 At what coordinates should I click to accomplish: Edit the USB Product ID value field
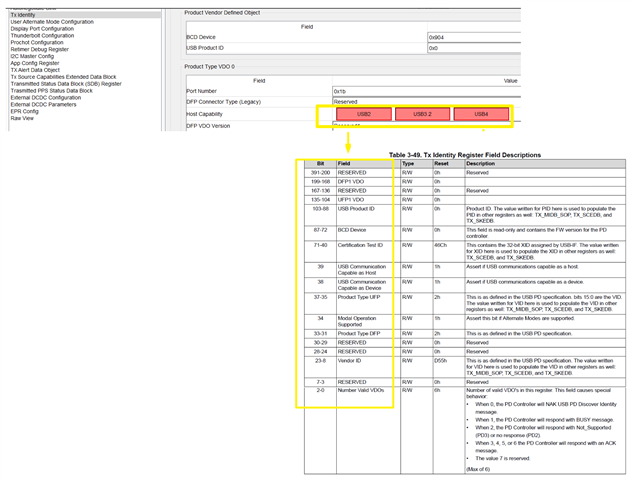[474, 48]
